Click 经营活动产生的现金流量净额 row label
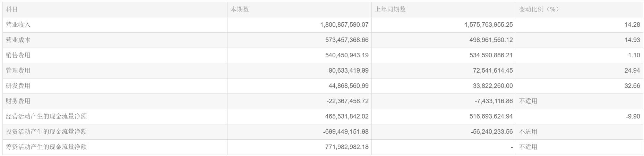 point(46,116)
